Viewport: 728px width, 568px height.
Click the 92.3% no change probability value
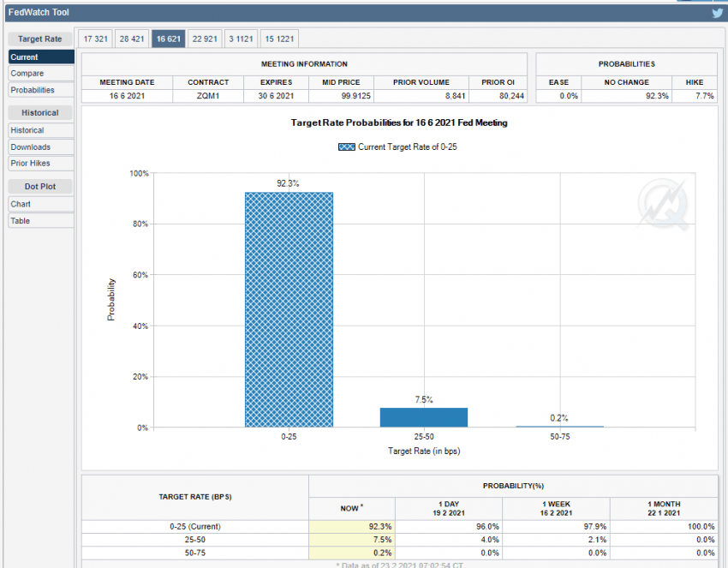tap(657, 96)
